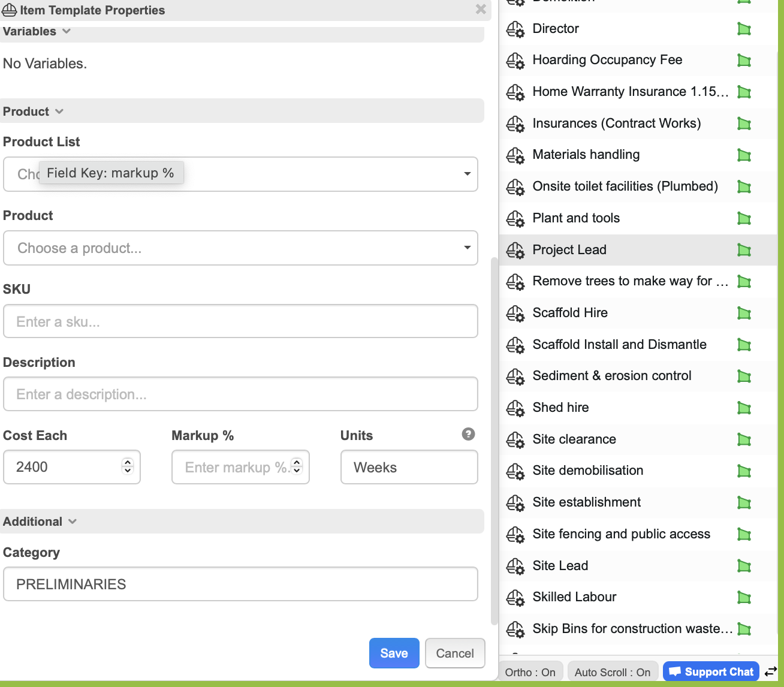Click the template icon next to Skilled Labour
784x687 pixels.
pos(515,598)
